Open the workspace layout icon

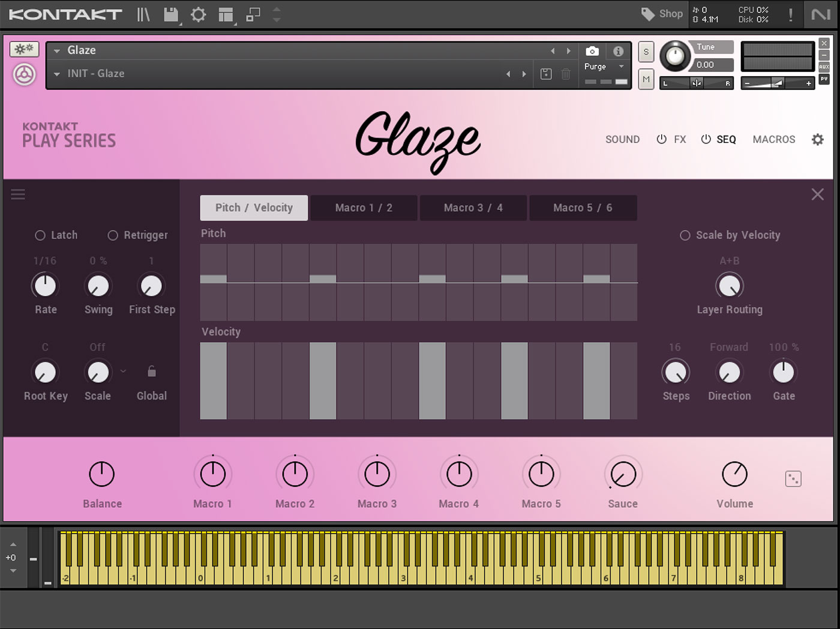[226, 14]
